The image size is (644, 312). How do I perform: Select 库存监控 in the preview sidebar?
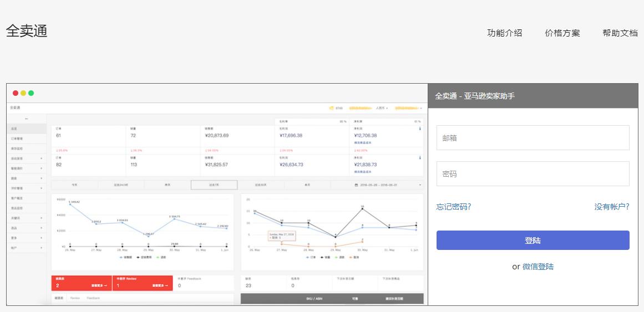click(x=27, y=148)
